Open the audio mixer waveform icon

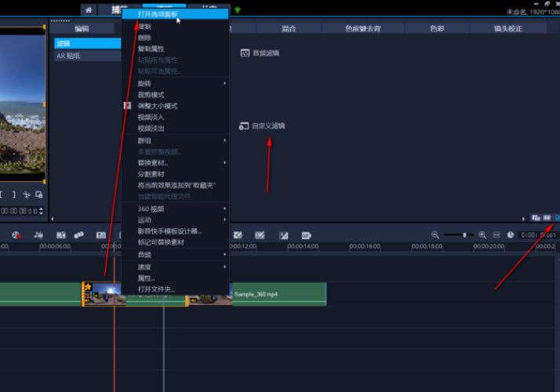click(38, 235)
